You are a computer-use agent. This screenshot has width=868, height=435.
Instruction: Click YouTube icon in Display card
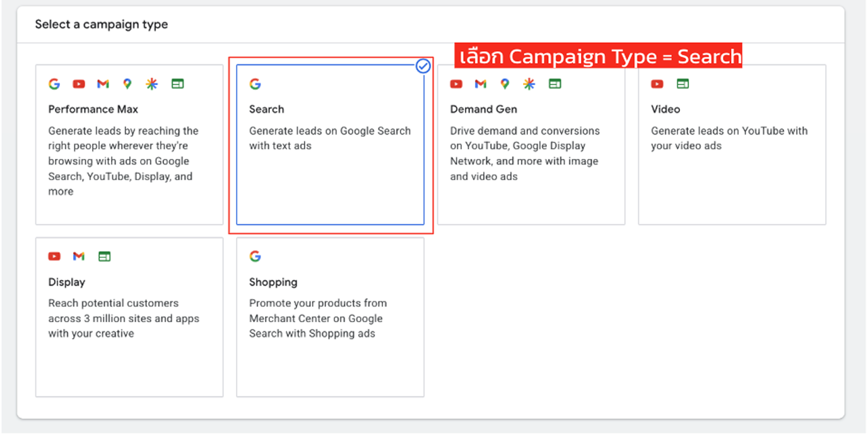[55, 257]
